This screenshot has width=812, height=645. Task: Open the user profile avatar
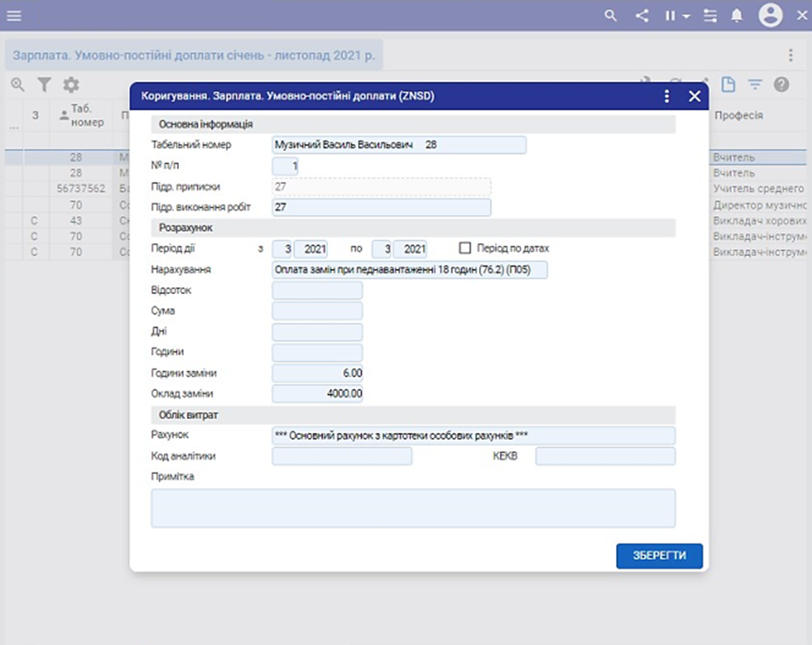click(771, 16)
